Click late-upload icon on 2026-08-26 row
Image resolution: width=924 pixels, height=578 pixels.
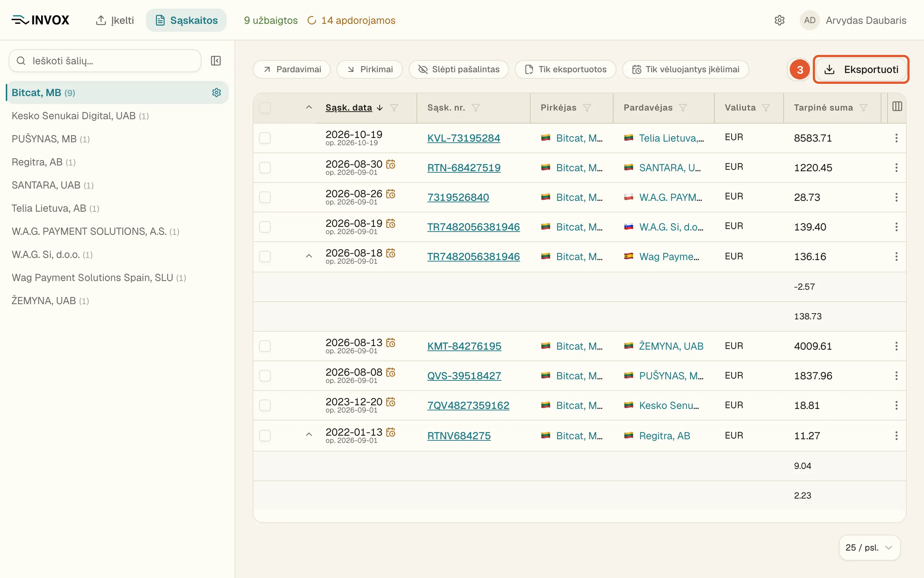click(x=391, y=194)
